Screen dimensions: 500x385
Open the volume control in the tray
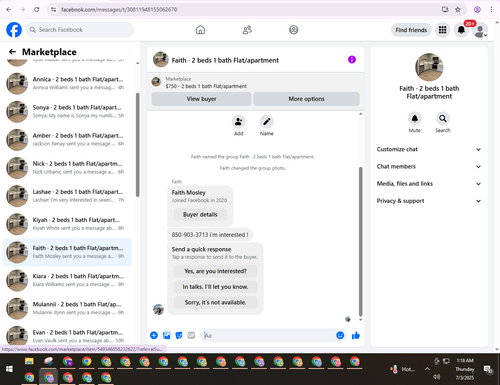436,377
